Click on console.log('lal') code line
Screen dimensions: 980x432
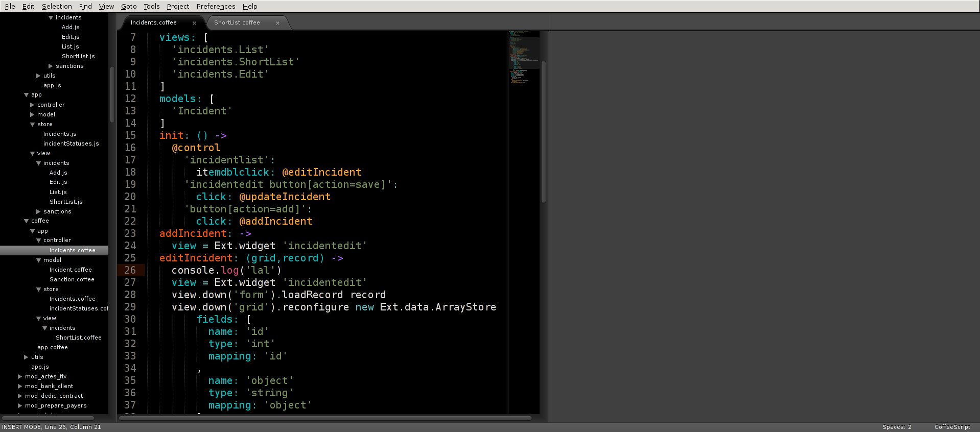226,270
